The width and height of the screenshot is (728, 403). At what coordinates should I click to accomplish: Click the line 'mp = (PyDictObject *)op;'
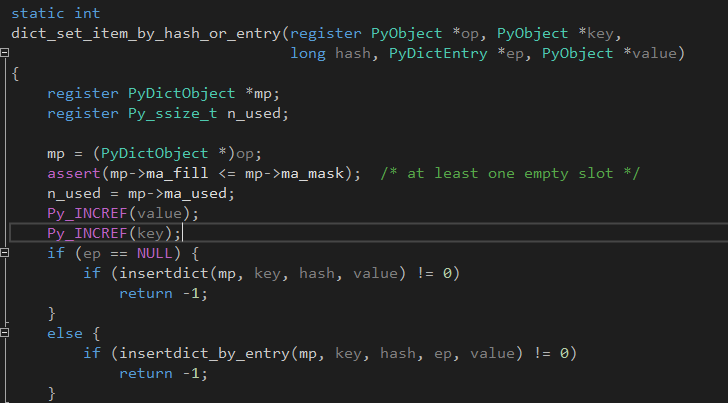[155, 154]
